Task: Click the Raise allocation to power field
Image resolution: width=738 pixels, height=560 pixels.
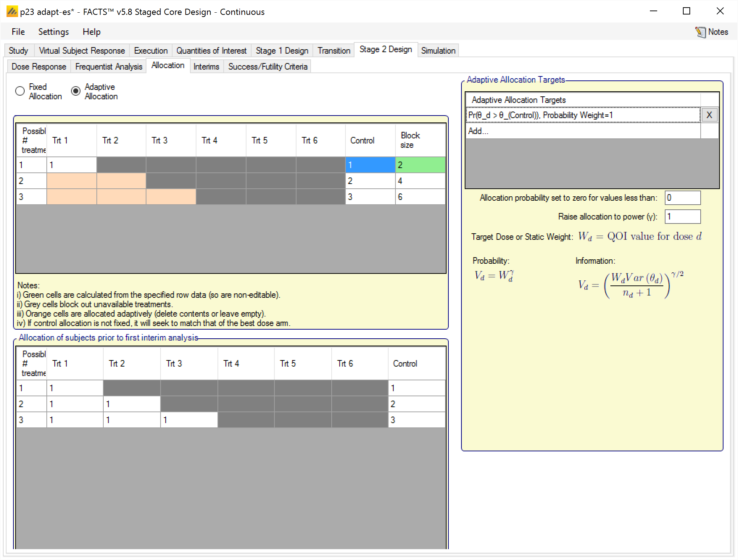Action: (x=682, y=217)
